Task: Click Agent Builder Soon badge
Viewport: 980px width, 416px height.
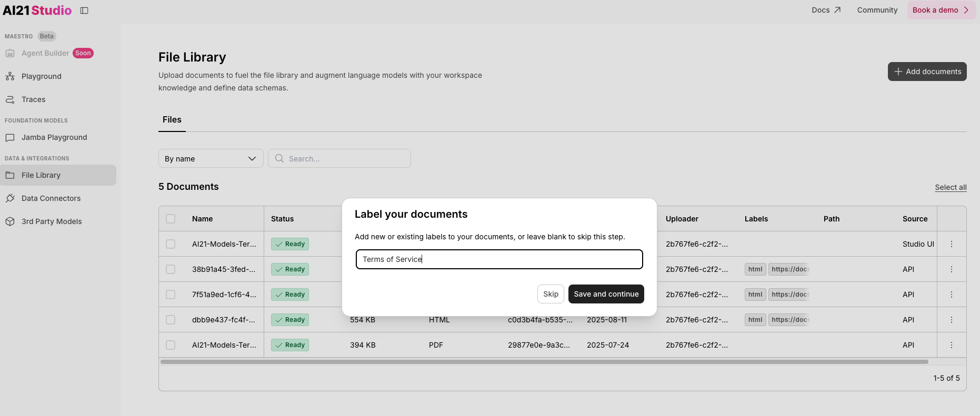Action: pos(83,53)
